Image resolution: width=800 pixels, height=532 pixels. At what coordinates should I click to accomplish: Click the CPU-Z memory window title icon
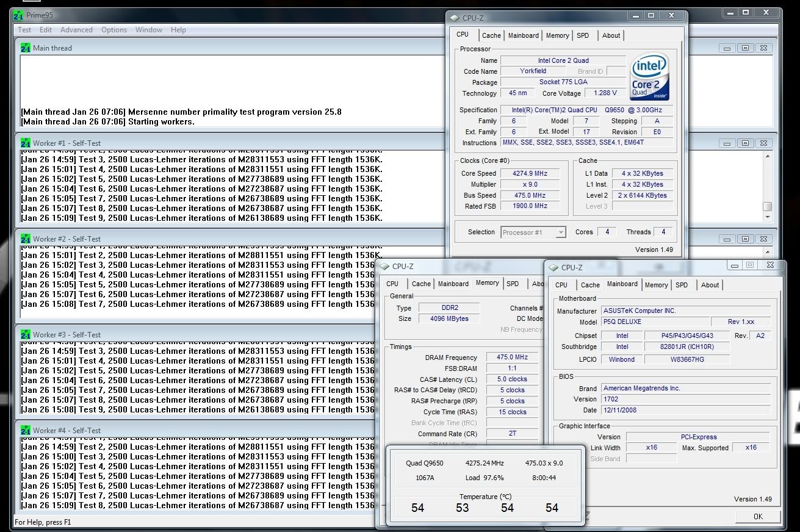tap(385, 266)
